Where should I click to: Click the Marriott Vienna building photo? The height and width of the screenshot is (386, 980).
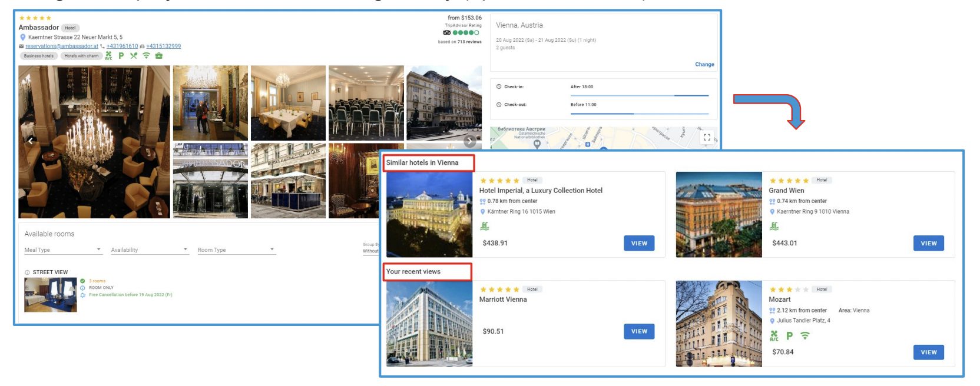pyautogui.click(x=429, y=324)
